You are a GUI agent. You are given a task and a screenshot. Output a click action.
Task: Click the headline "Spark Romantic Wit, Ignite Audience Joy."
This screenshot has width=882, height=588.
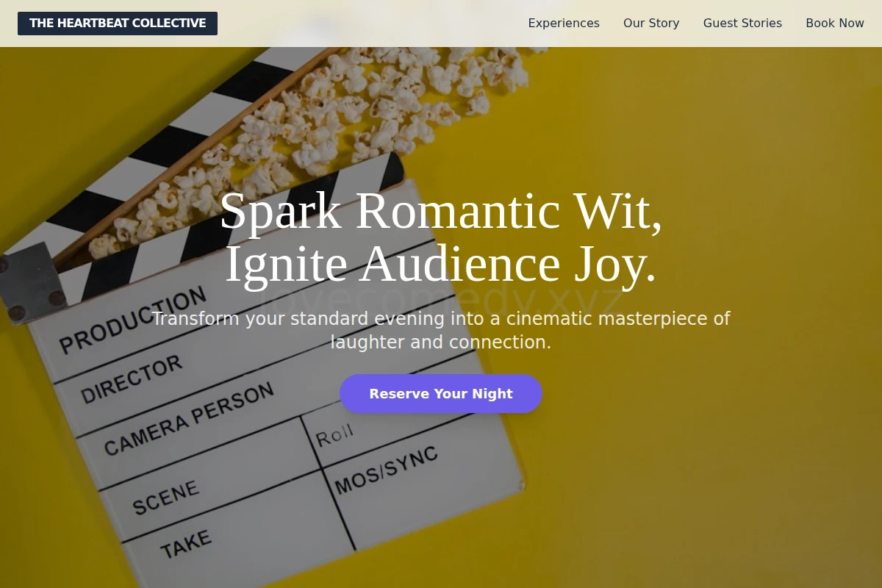[x=441, y=237]
